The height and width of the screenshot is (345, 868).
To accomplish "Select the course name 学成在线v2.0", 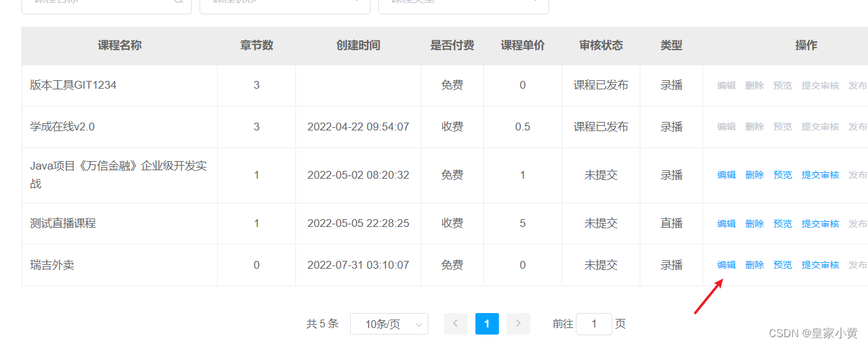I will pyautogui.click(x=63, y=127).
